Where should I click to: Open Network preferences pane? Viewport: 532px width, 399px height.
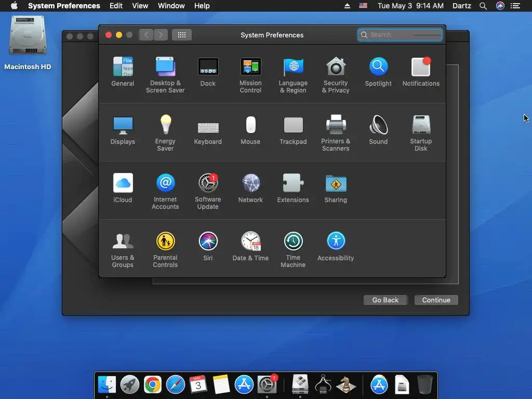tap(250, 188)
